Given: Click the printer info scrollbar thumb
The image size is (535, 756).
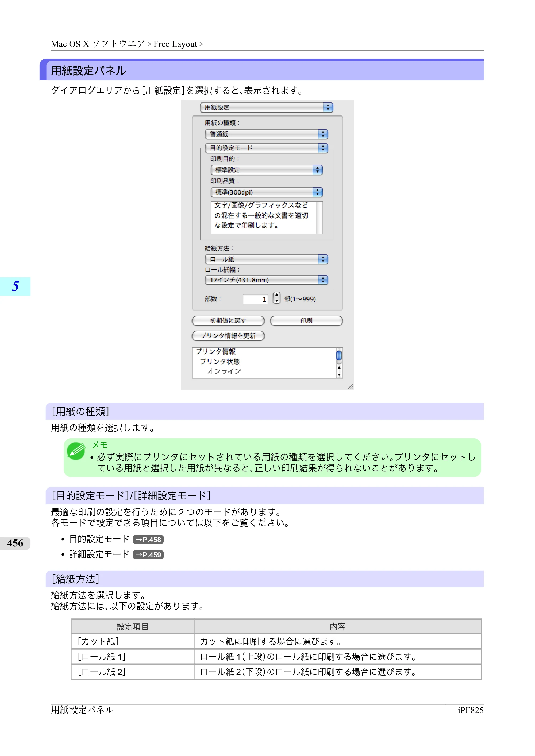Looking at the screenshot, I should [339, 356].
